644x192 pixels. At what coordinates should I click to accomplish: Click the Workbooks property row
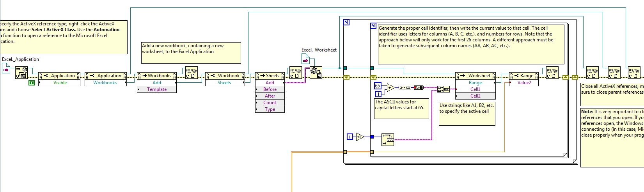(106, 83)
